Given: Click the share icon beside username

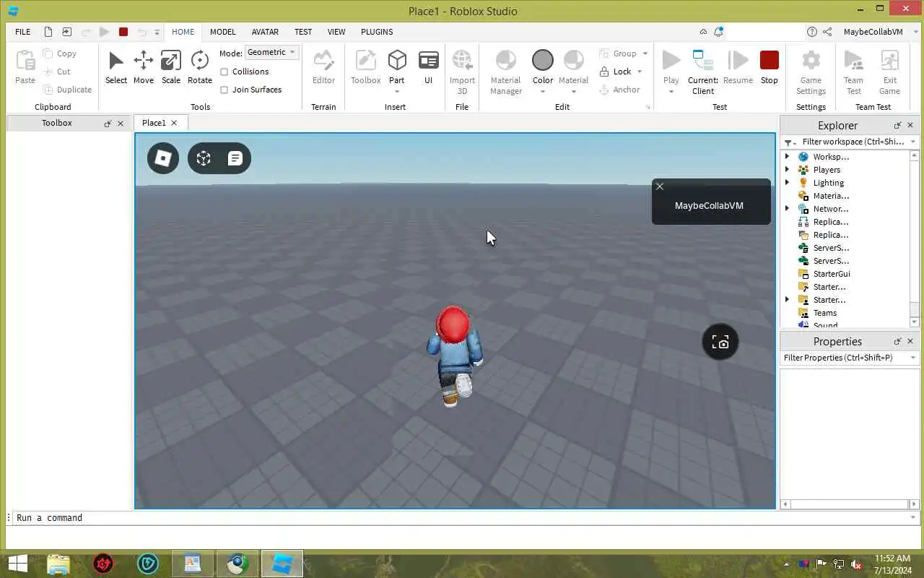Looking at the screenshot, I should tap(827, 32).
